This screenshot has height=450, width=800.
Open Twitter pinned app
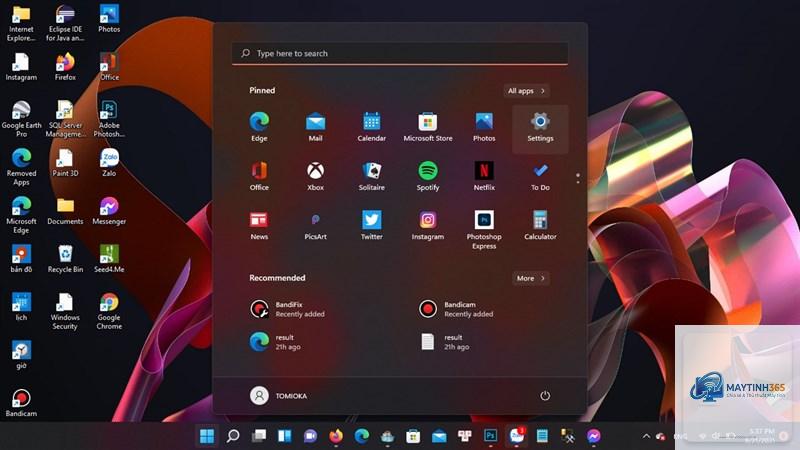(371, 226)
